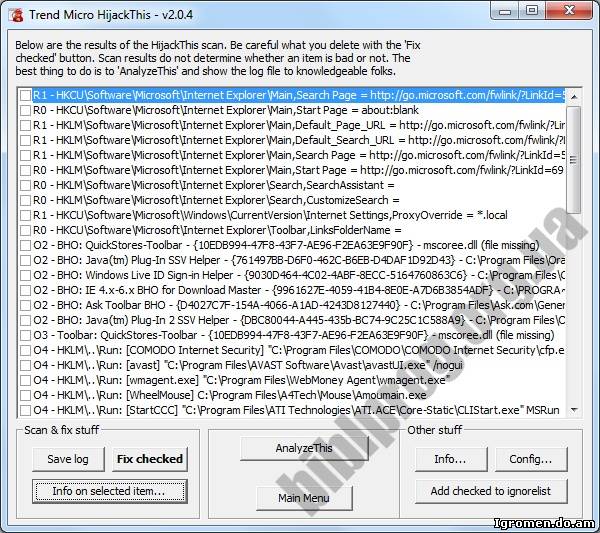Click the Save log button
Image resolution: width=600 pixels, height=533 pixels.
coord(68,459)
